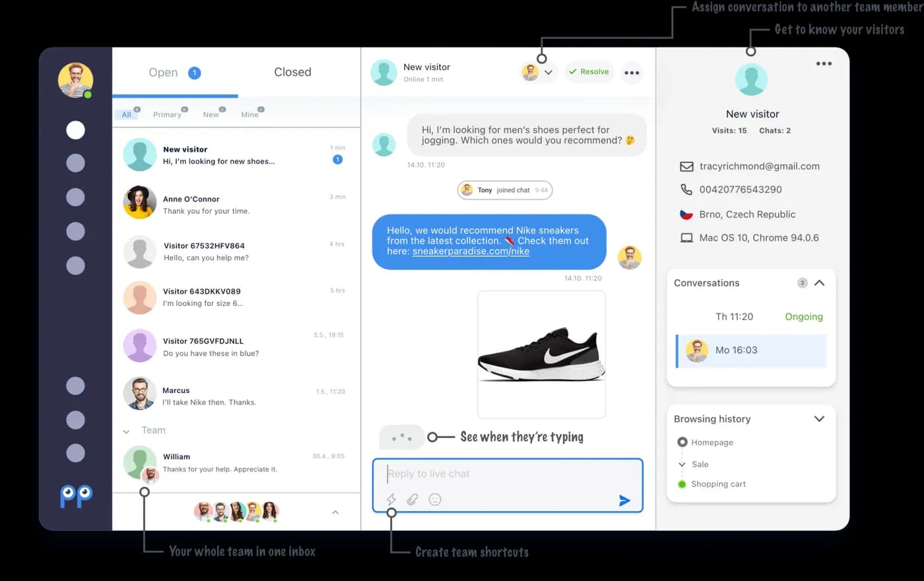Open the three-dot menu in visitor panel
The width and height of the screenshot is (924, 581).
coord(824,64)
